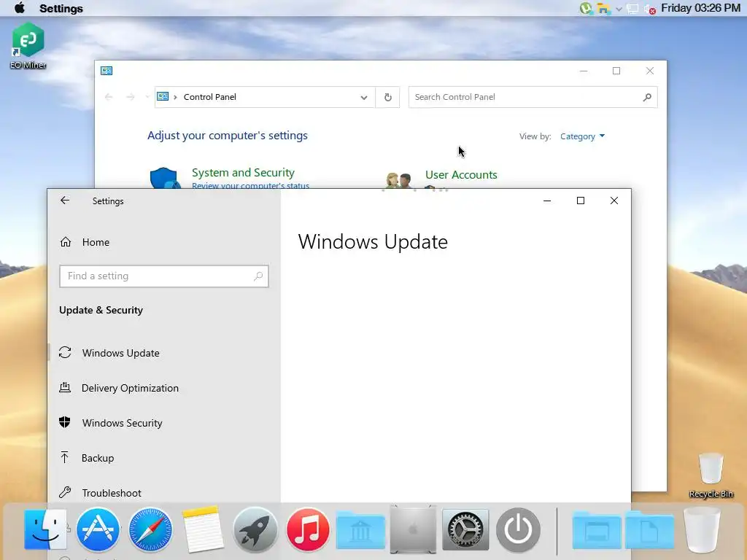The image size is (747, 560).
Task: Maximize the Control Panel window
Action: point(616,71)
